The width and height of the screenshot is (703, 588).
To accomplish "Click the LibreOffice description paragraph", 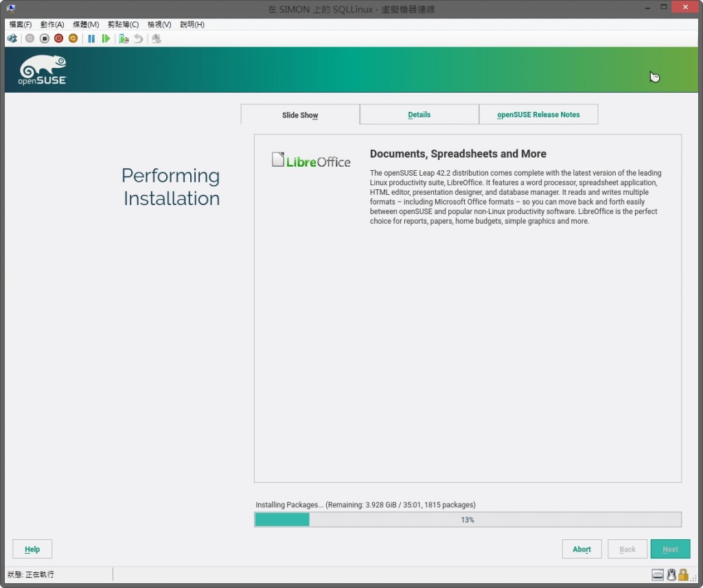I will point(515,197).
